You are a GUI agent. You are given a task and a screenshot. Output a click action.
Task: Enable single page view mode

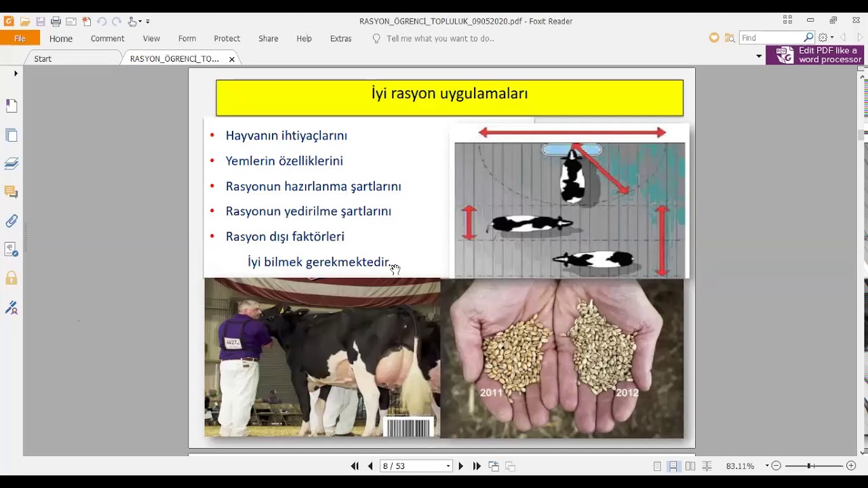657,466
